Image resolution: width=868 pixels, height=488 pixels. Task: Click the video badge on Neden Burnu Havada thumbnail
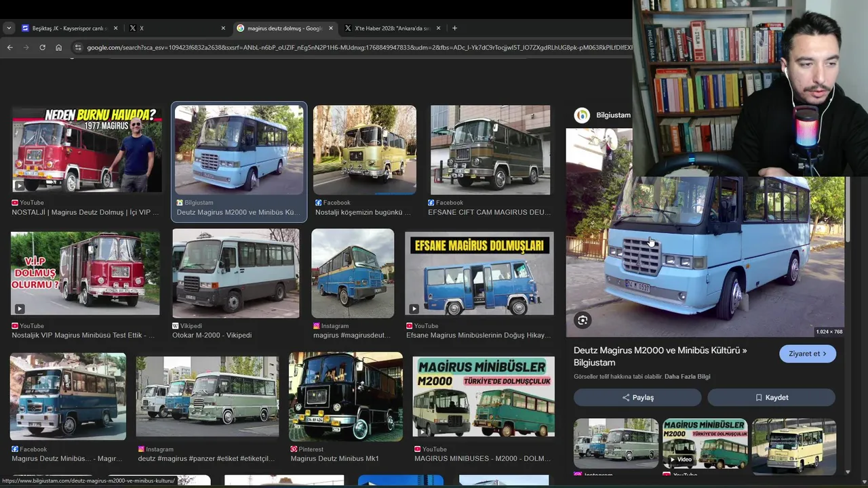(x=19, y=186)
